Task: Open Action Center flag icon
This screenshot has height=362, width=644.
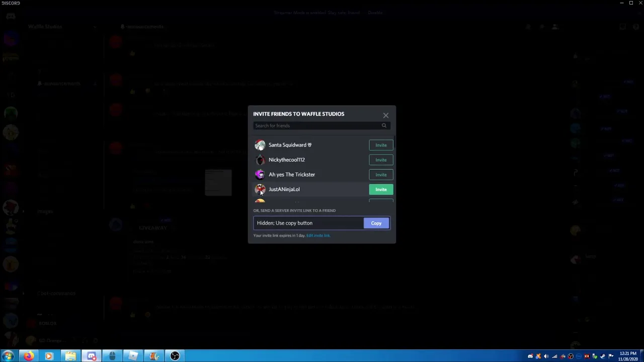Action: pyautogui.click(x=611, y=356)
